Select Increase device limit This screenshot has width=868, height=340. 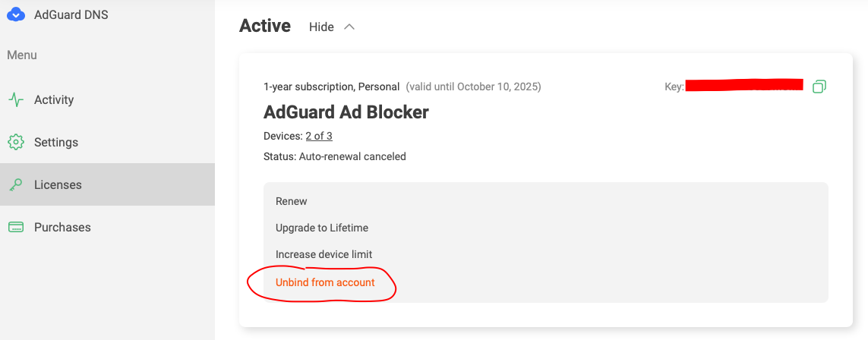click(324, 254)
